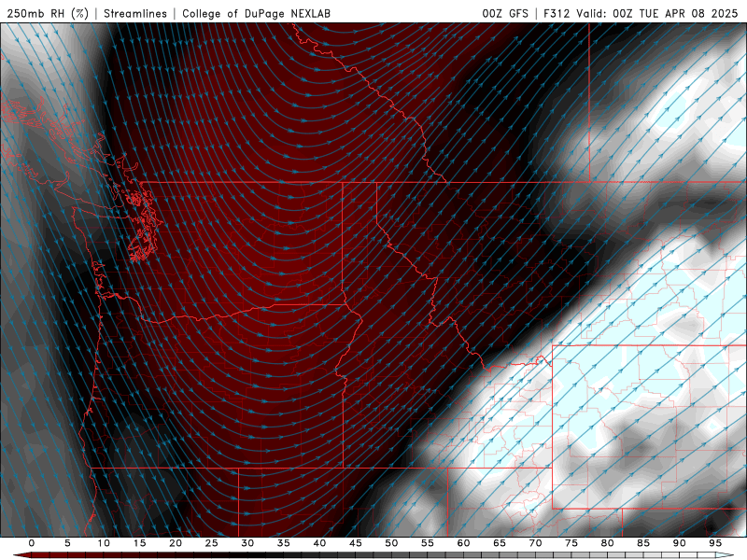This screenshot has width=747, height=560.
Task: Click "College of DuPage NEXLAB" header text
Action: point(256,13)
